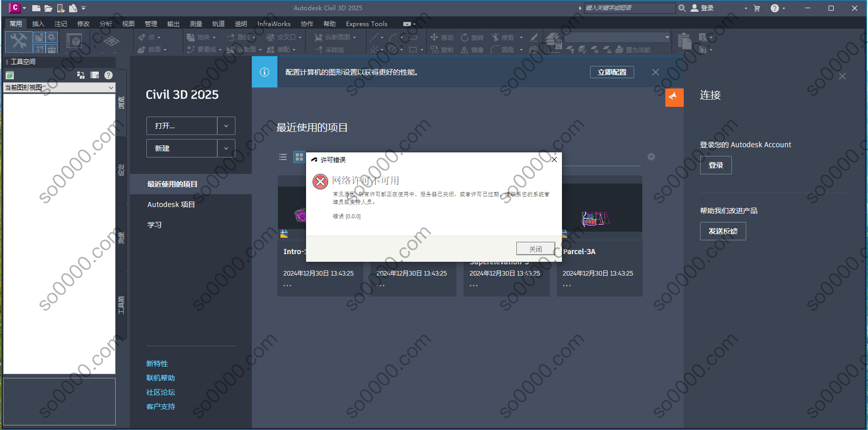Click Open from Web & Mobile icon

point(60,8)
